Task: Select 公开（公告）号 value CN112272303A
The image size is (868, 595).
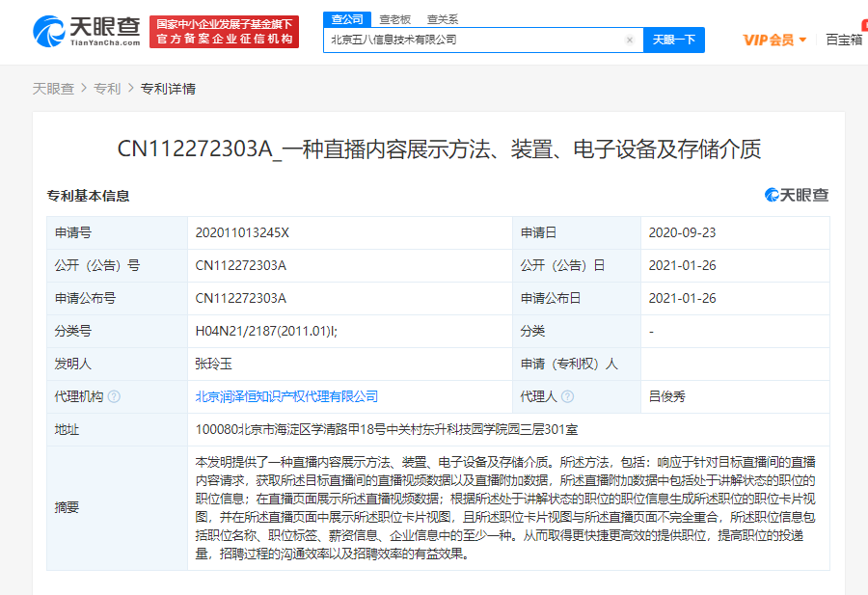Action: 240,265
